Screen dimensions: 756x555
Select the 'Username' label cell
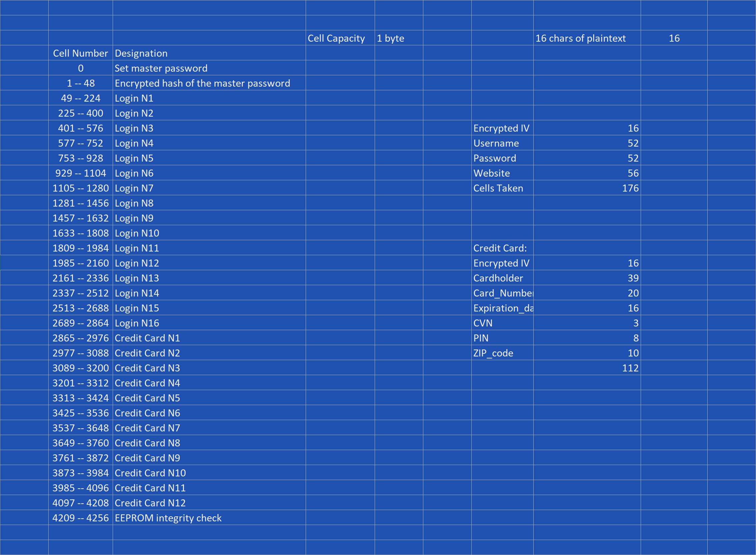[502, 143]
